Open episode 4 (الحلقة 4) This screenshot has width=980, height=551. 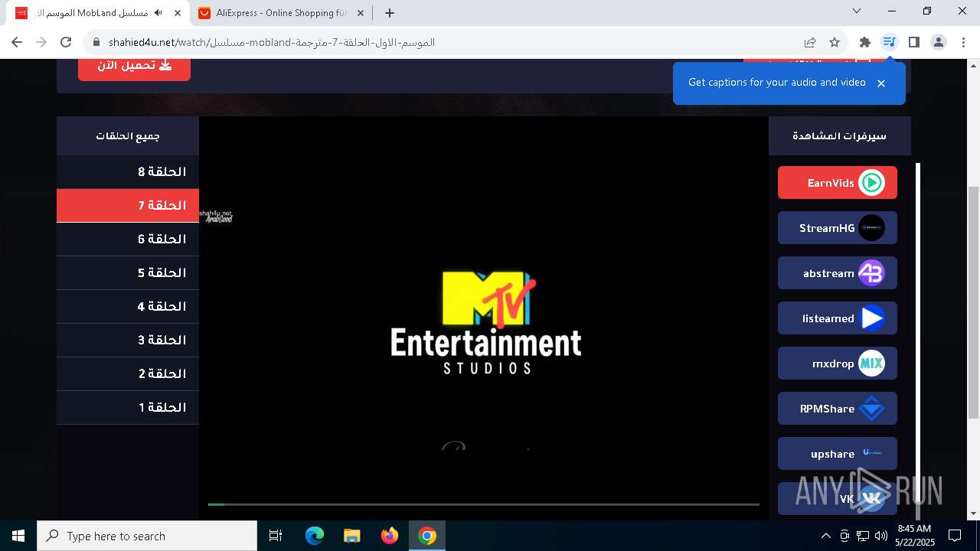(128, 306)
